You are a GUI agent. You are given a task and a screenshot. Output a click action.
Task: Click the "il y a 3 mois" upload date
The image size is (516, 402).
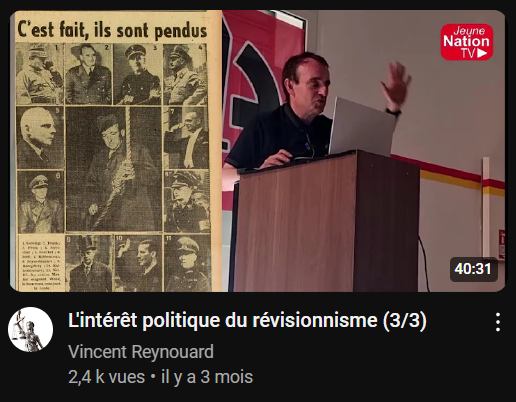[x=207, y=377]
